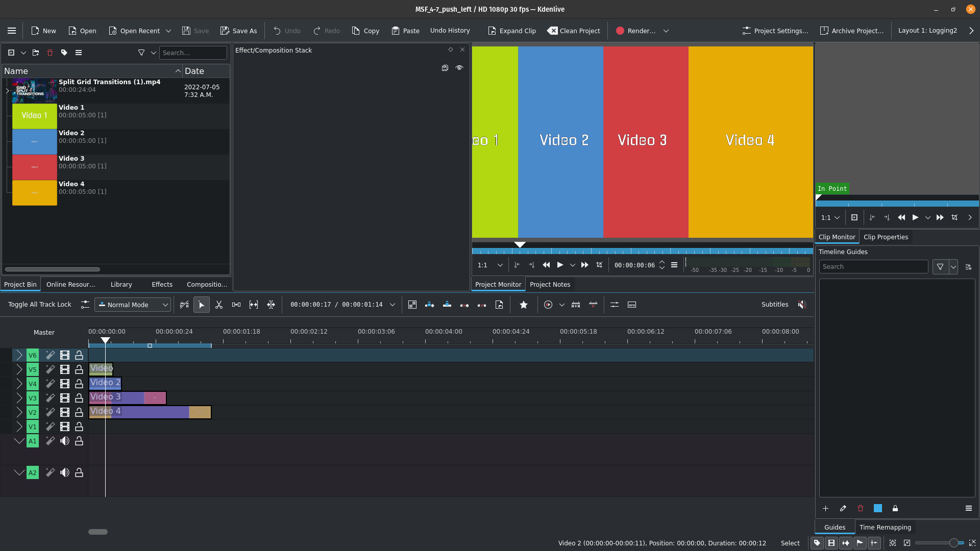Click the project monitor blue timeline ruler

point(642,251)
